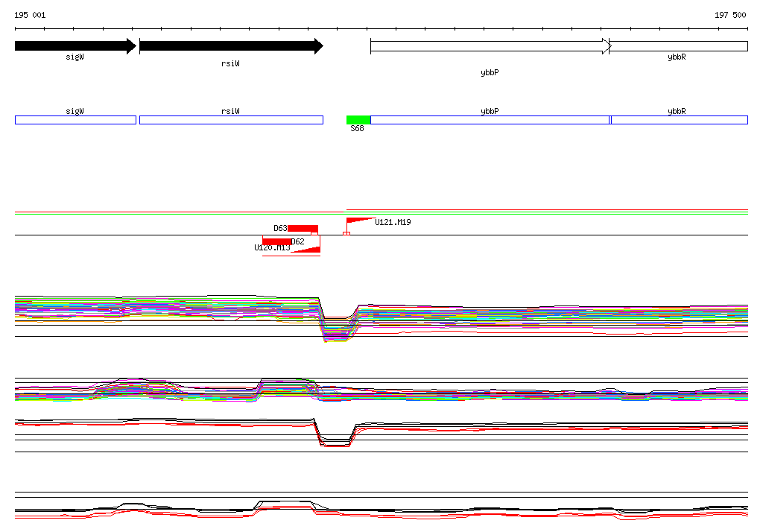Click the black rsiW gene arrow

231,46
